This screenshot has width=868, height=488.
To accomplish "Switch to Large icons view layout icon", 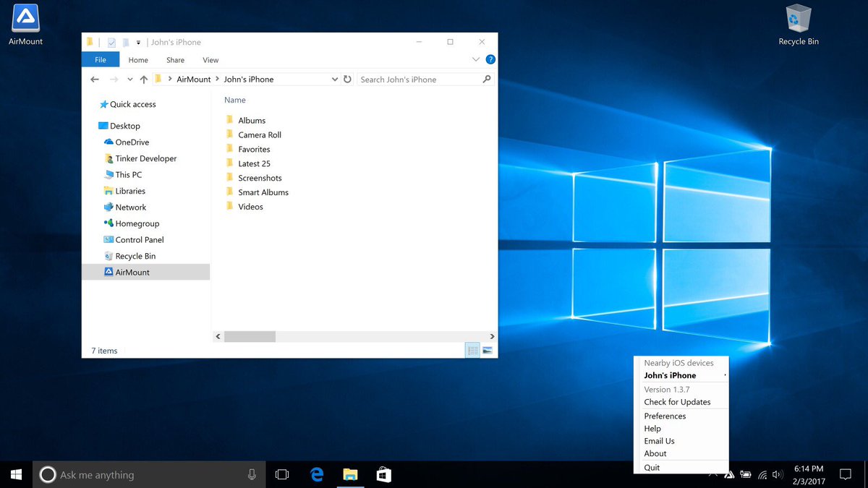I will (488, 351).
